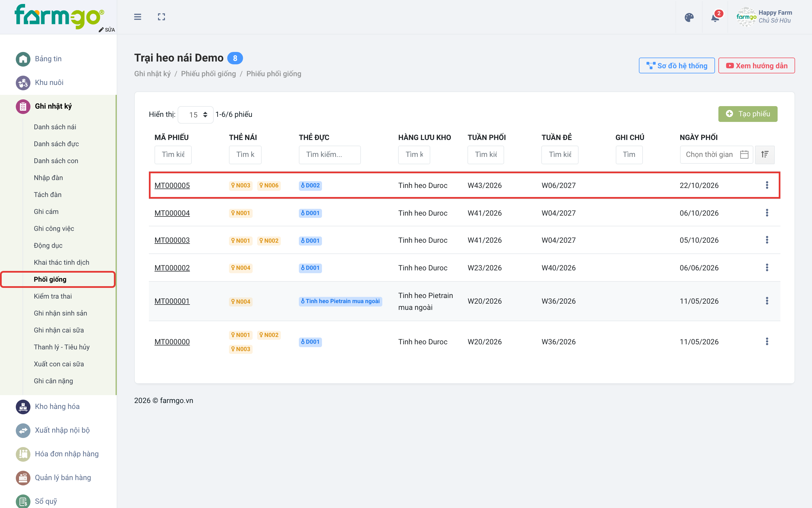Open Sơ đồ hệ thống button
The height and width of the screenshot is (508, 812).
point(676,66)
